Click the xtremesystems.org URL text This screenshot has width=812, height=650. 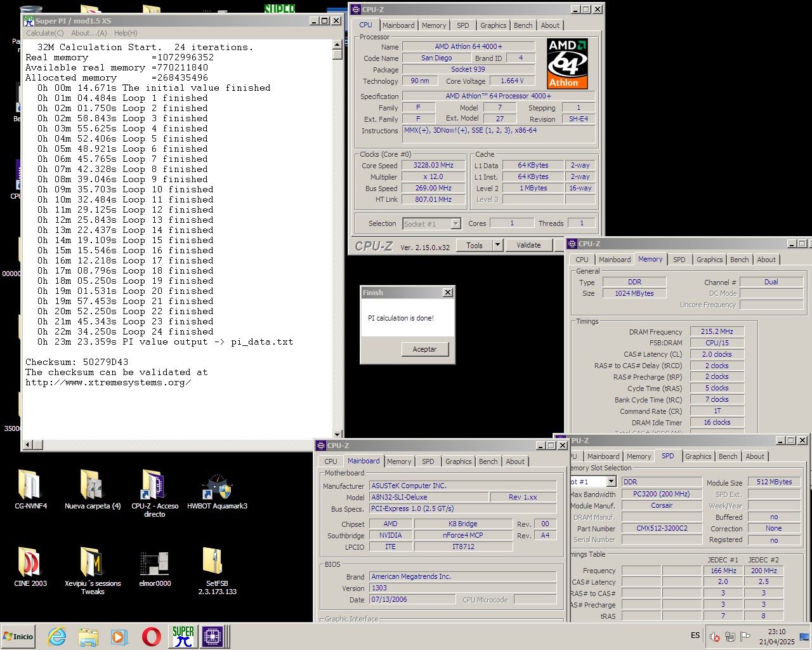(108, 383)
